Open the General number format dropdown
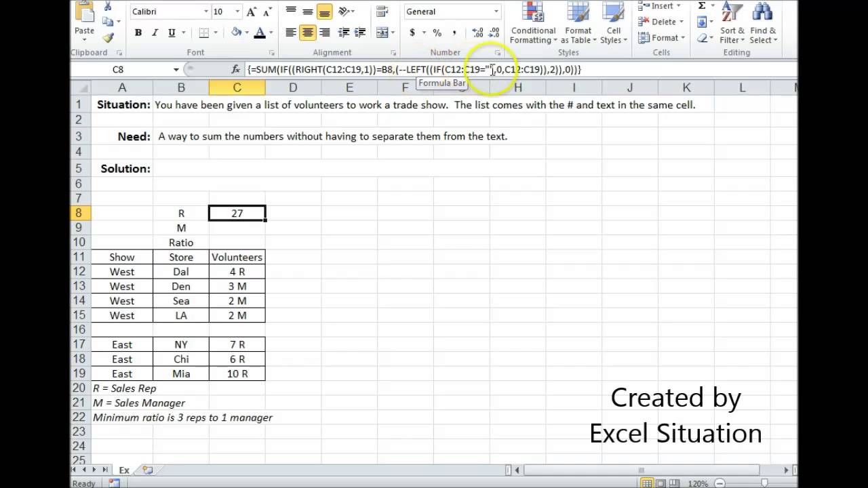The width and height of the screenshot is (868, 488). [496, 12]
